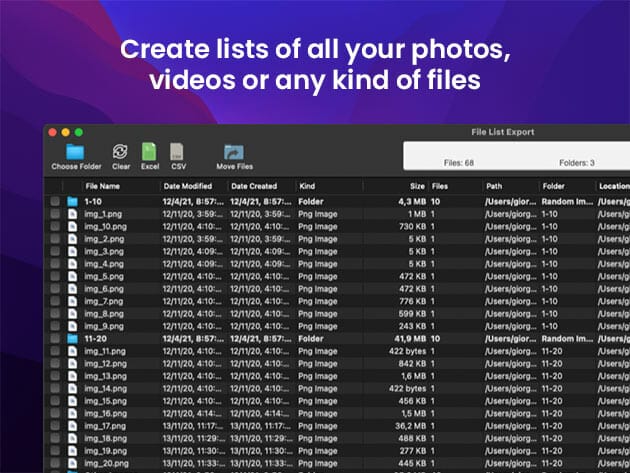Image resolution: width=630 pixels, height=473 pixels.
Task: Sort by the Date Modified column header
Action: [187, 186]
